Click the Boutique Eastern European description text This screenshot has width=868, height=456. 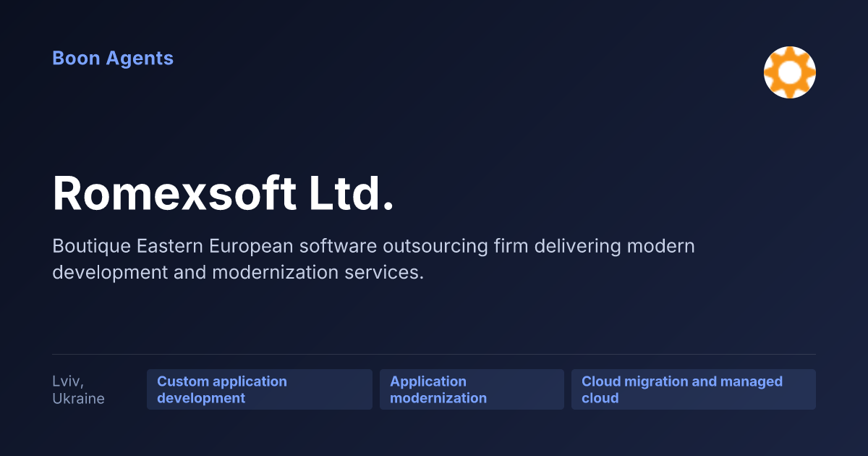click(x=373, y=259)
